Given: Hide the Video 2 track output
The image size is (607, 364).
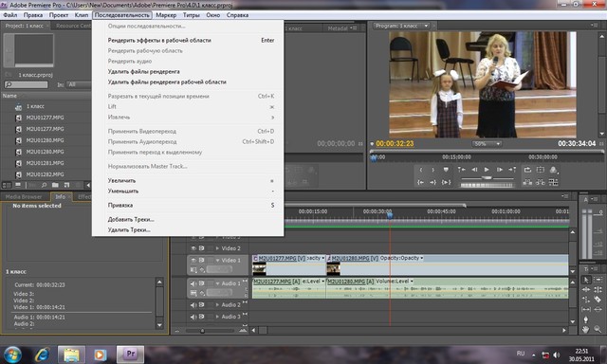Looking at the screenshot, I should click(193, 248).
